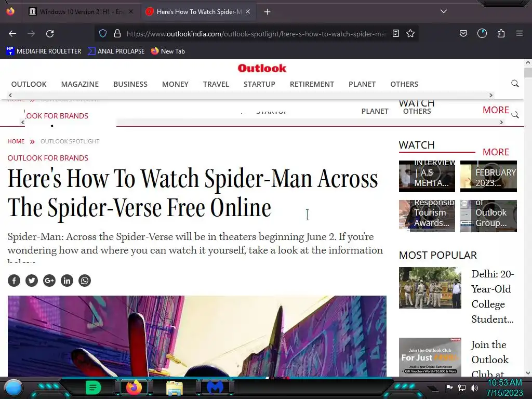Open the green notes app on taskbar
Viewport: 532px width, 399px height.
(93, 388)
